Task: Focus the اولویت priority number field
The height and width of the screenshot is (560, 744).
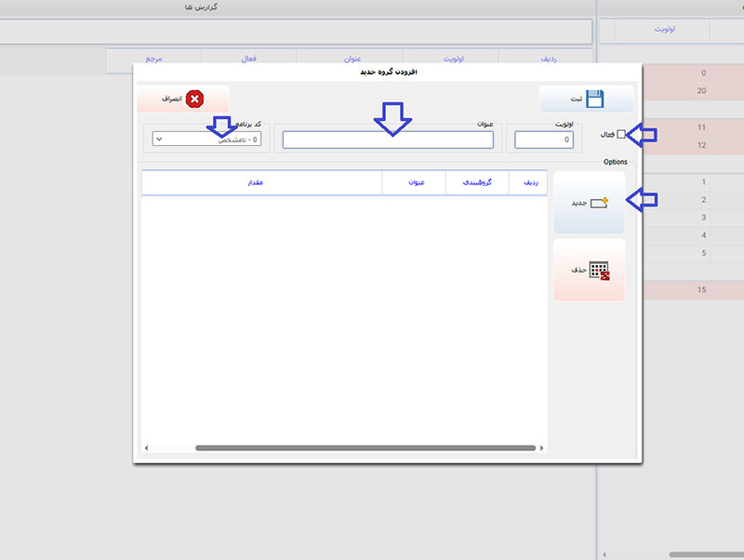Action: (544, 140)
